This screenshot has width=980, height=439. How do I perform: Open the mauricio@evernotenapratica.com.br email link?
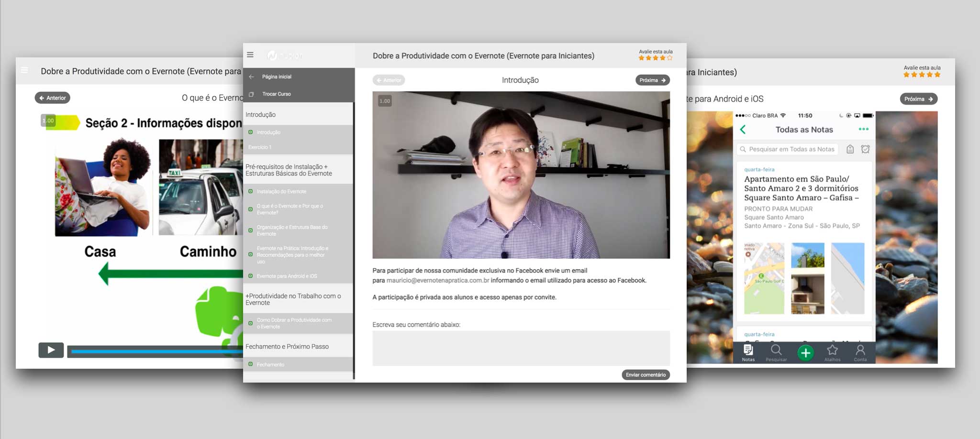coord(438,281)
